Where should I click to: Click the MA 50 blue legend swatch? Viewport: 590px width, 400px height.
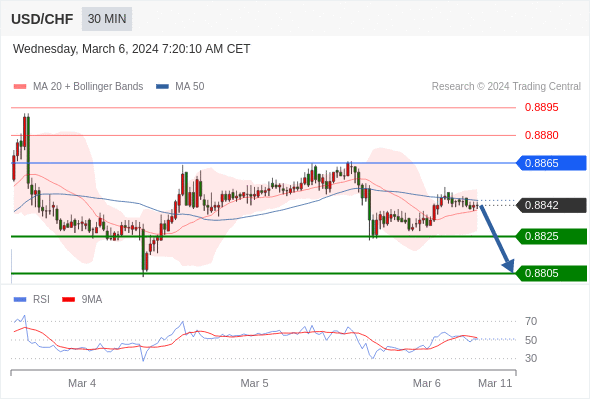click(x=162, y=87)
